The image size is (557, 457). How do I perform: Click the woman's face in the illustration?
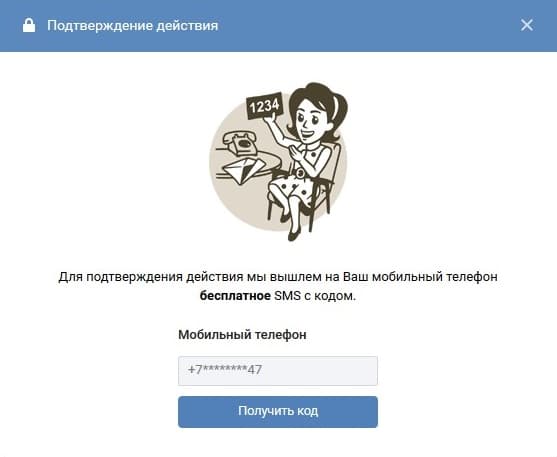[309, 120]
